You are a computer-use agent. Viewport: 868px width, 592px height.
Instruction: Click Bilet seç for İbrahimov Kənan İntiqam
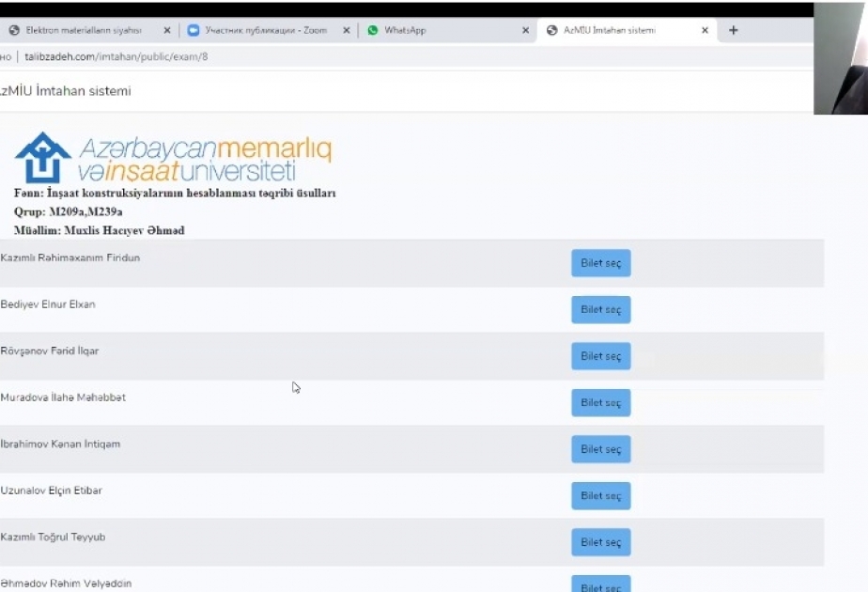tap(600, 449)
